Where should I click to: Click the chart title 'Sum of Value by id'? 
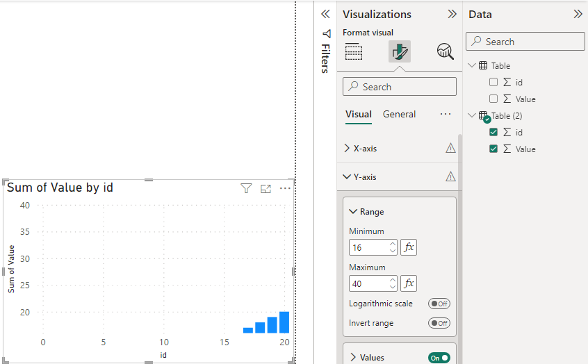click(x=60, y=188)
